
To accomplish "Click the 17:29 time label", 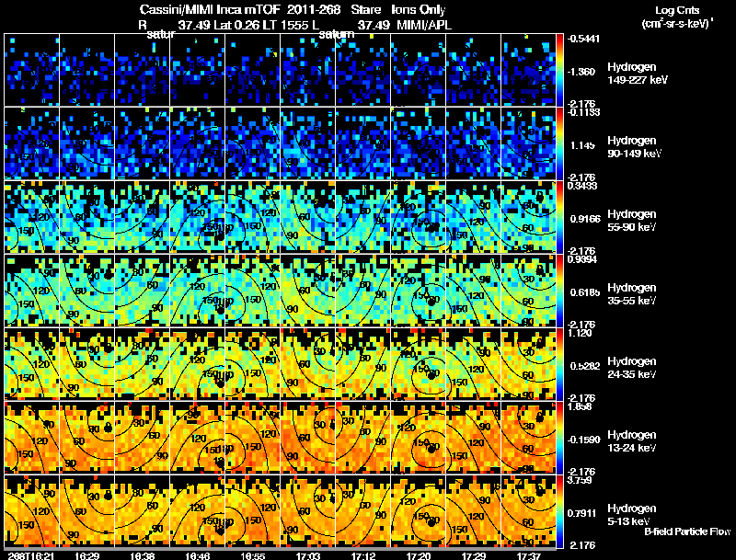I will pyautogui.click(x=474, y=555).
